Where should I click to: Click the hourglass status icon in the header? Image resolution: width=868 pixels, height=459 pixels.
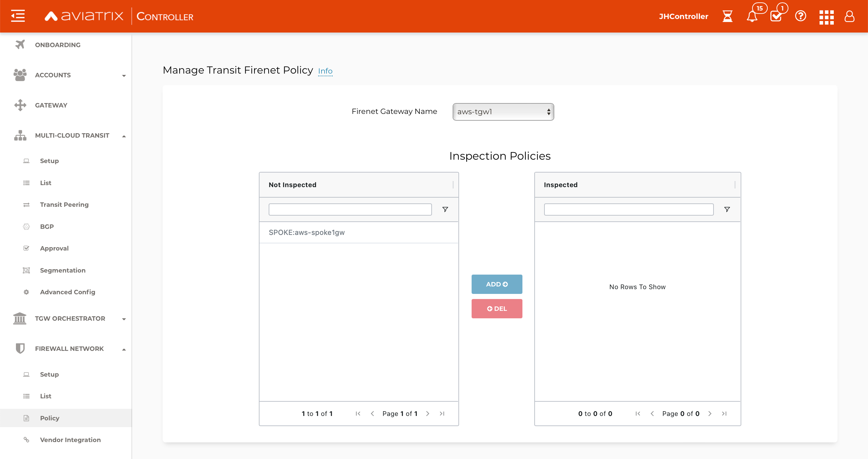pos(727,16)
